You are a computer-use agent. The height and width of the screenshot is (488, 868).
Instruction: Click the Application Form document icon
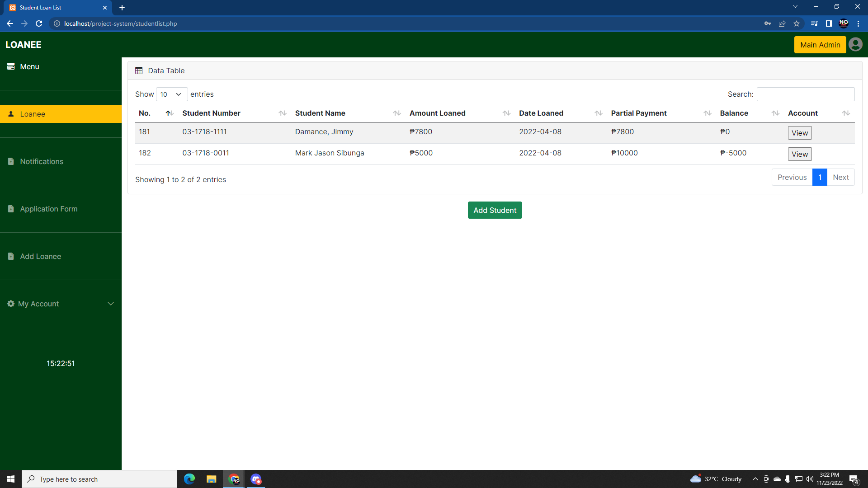tap(10, 209)
